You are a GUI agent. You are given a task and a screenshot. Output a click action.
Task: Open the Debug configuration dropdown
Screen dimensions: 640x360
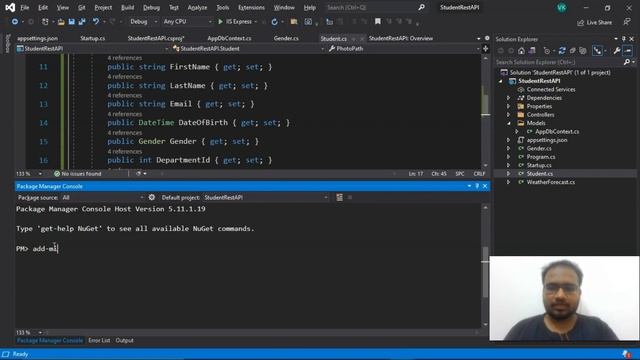143,22
